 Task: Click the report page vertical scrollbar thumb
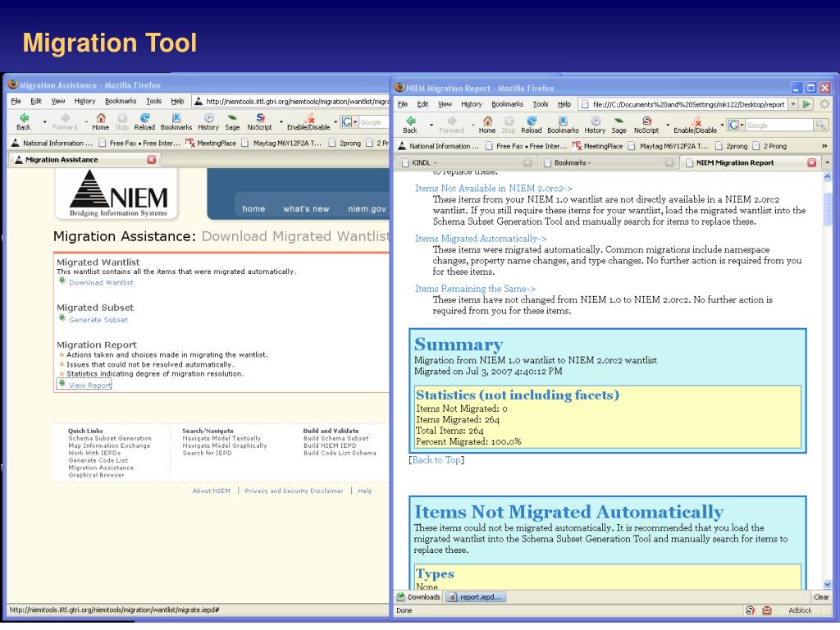coord(827,208)
